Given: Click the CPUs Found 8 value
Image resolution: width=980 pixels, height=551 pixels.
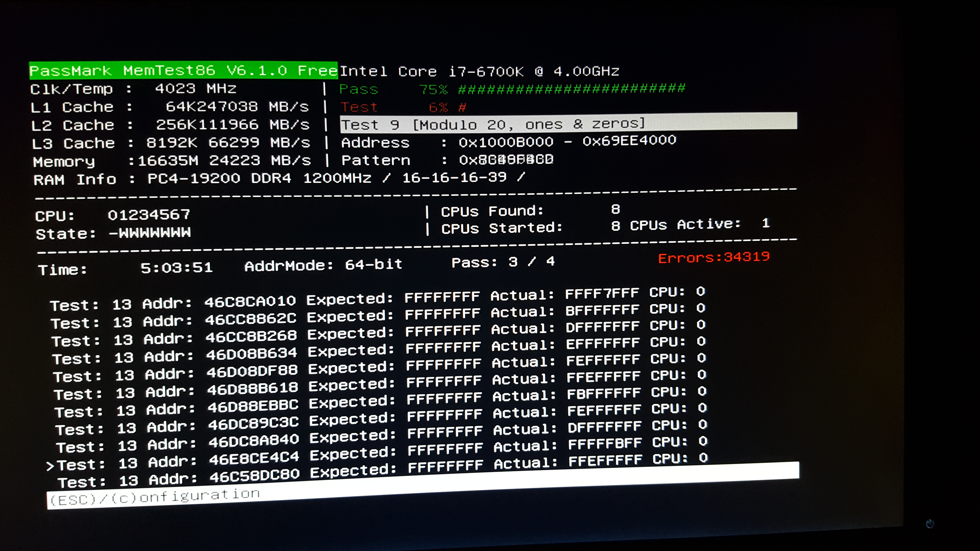Looking at the screenshot, I should click(x=615, y=209).
